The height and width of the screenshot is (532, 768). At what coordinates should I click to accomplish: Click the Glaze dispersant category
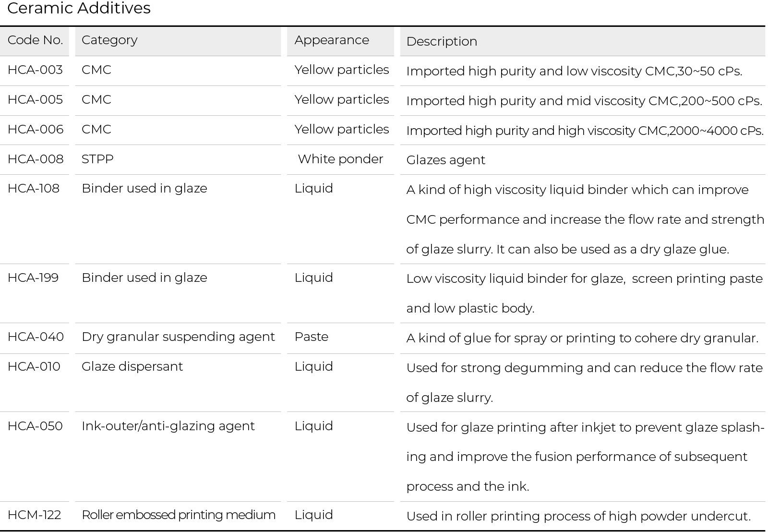point(132,367)
